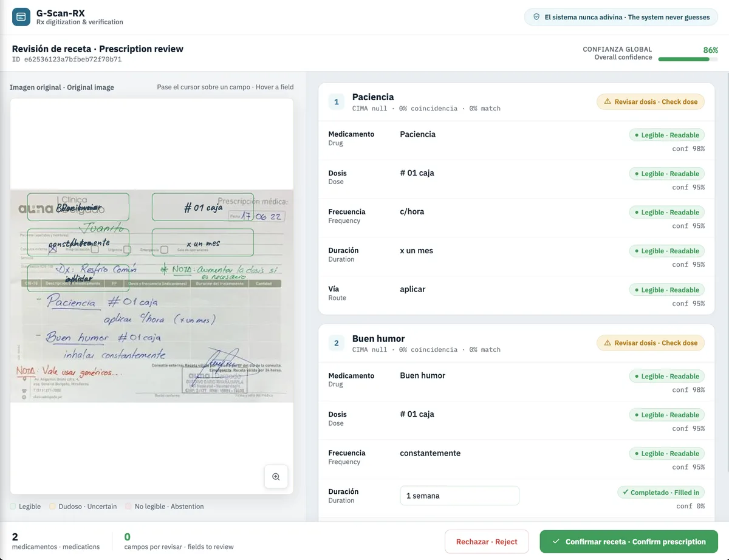Click the Duración input containing "1 semana"
This screenshot has width=729, height=560.
[x=459, y=496]
